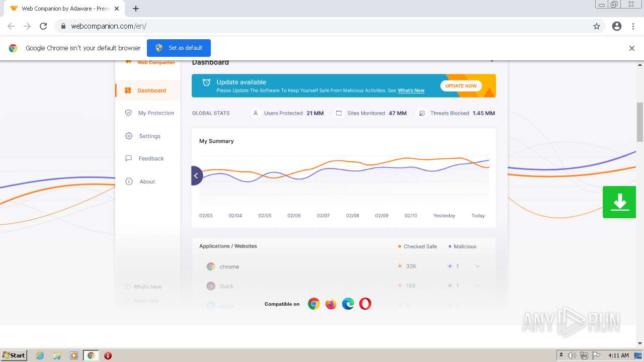Click the Slack app icon in list
This screenshot has width=644, height=362.
[211, 286]
